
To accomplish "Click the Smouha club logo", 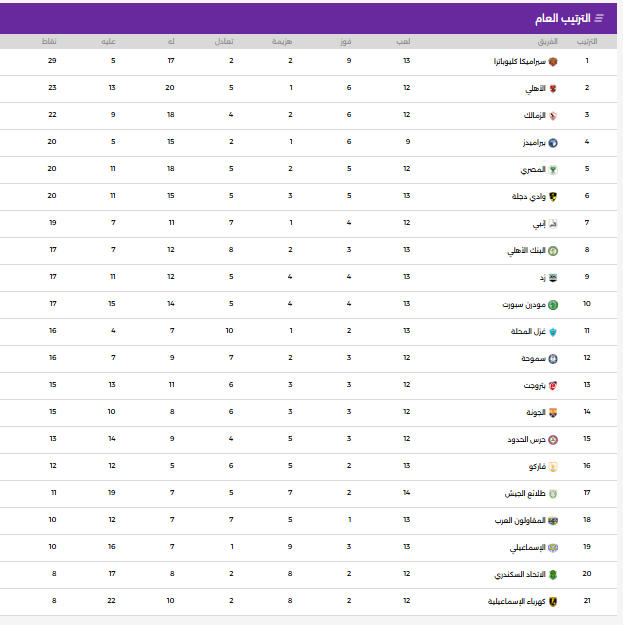I will coord(553,359).
